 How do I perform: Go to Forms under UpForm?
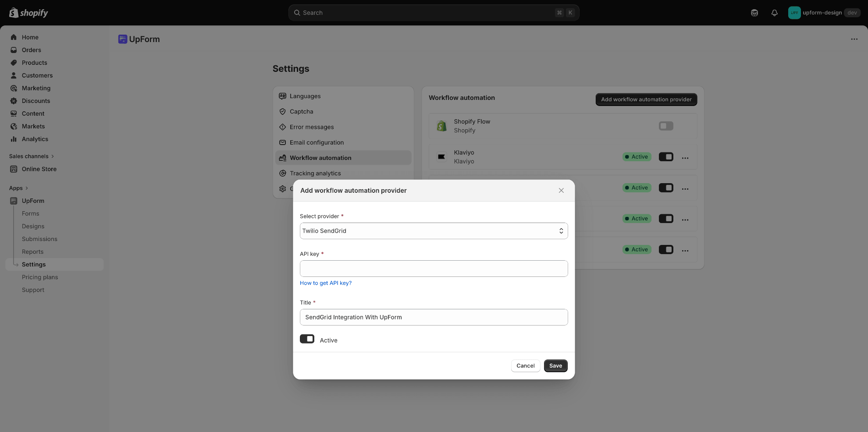click(31, 214)
